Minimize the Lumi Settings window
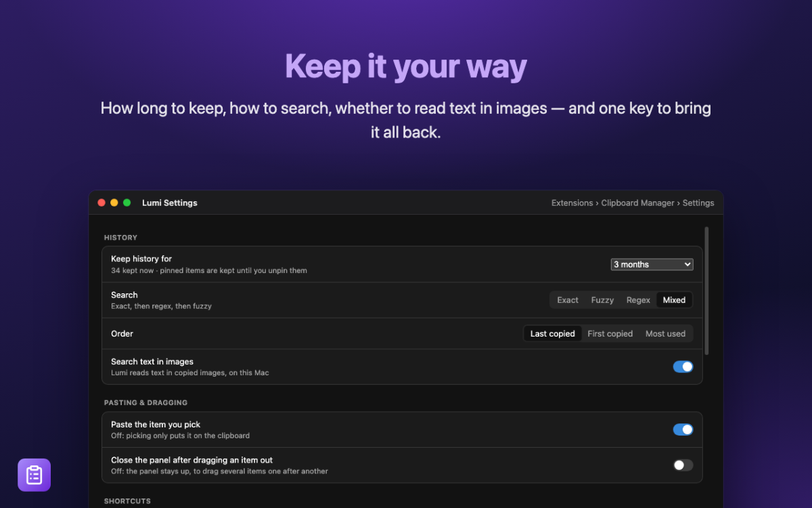812x508 pixels. [114, 203]
